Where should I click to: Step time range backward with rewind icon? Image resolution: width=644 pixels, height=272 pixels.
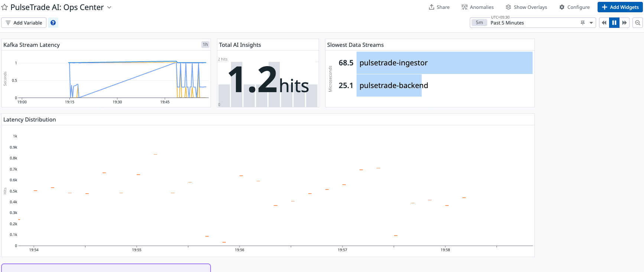(x=604, y=23)
